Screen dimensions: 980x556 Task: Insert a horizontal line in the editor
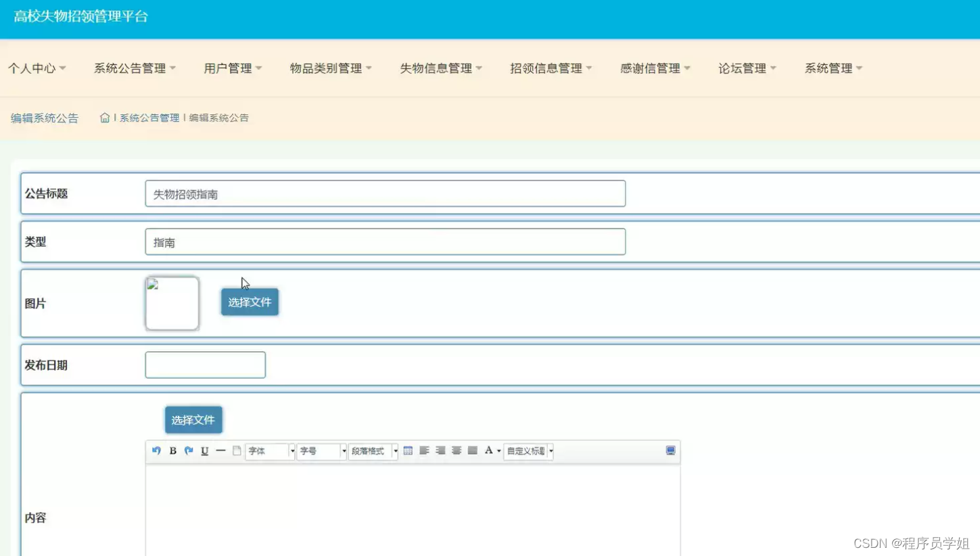(220, 450)
